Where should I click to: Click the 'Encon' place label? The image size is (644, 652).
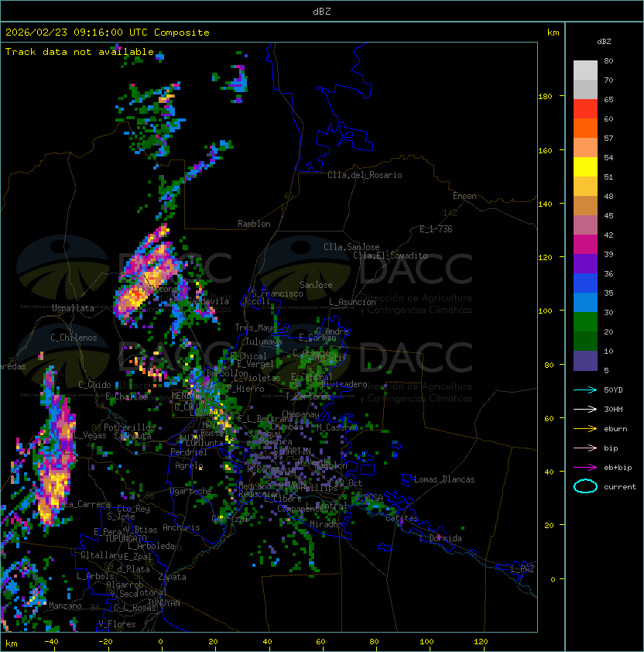click(x=464, y=196)
